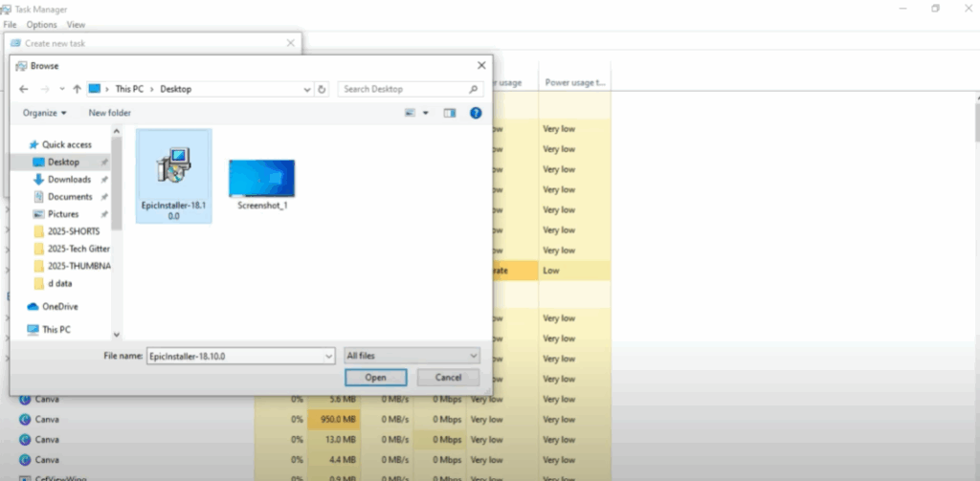Open the 2025-THUMBNA folder
Image resolution: width=980 pixels, height=481 pixels.
click(71, 266)
